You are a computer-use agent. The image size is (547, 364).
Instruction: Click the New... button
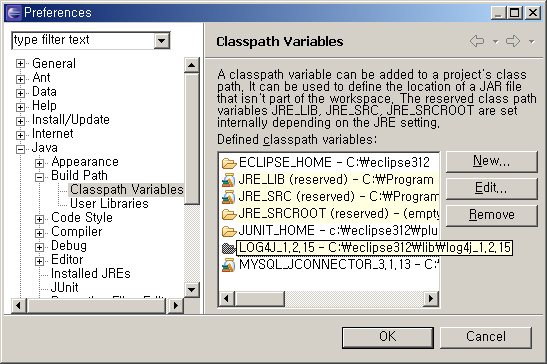(492, 162)
